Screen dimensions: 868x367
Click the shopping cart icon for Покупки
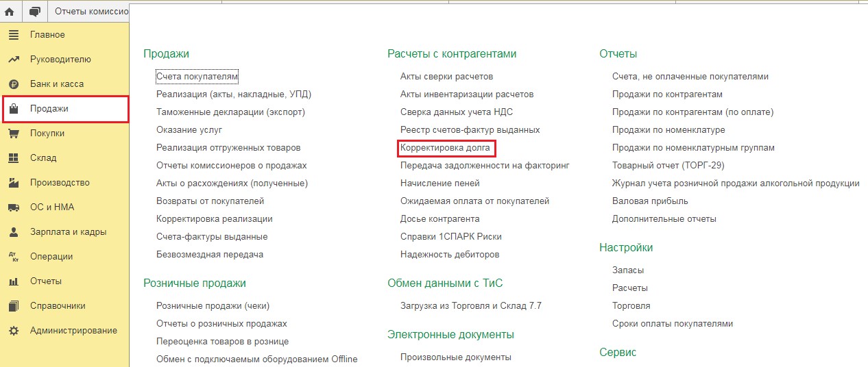pos(13,134)
